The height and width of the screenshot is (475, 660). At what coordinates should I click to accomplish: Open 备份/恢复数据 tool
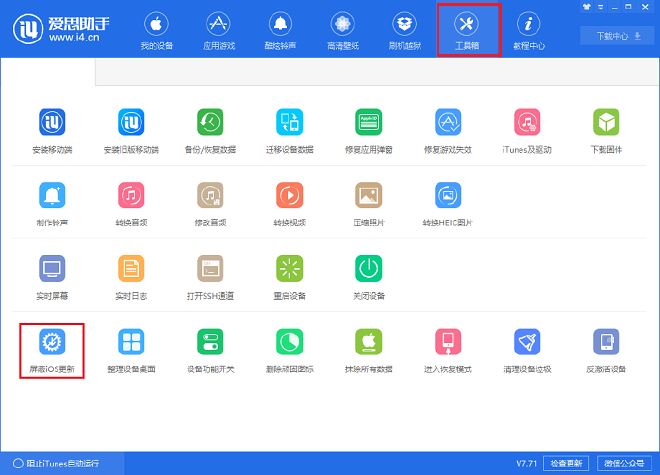[210, 123]
